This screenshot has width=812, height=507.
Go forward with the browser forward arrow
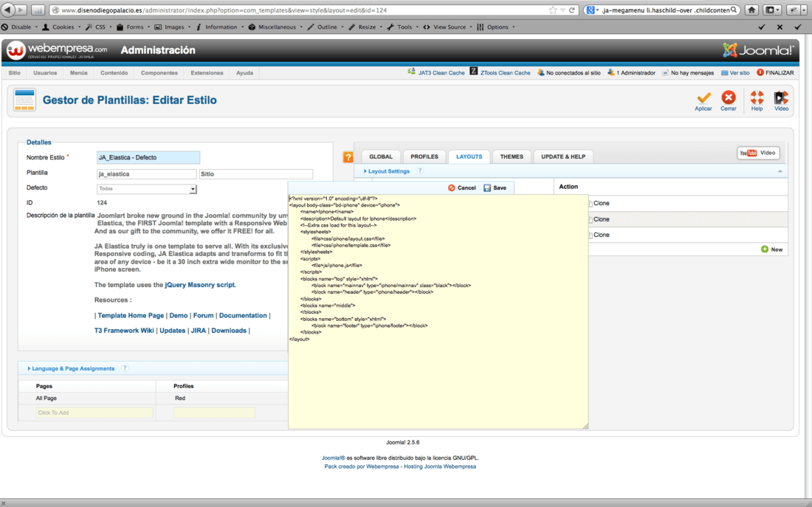pyautogui.click(x=21, y=10)
